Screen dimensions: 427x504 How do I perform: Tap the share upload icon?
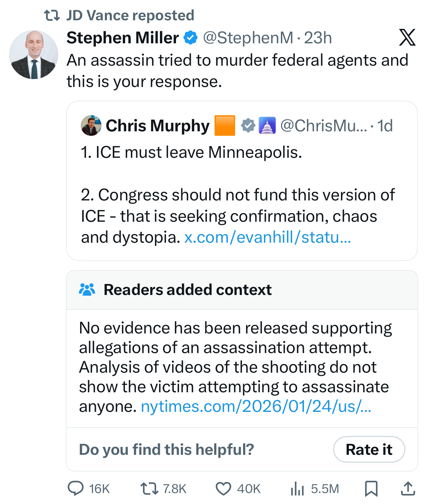click(x=408, y=488)
